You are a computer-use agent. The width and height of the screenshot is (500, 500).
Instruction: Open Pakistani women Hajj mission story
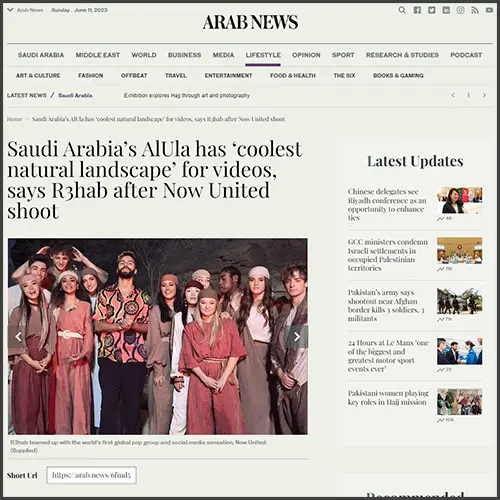point(388,397)
